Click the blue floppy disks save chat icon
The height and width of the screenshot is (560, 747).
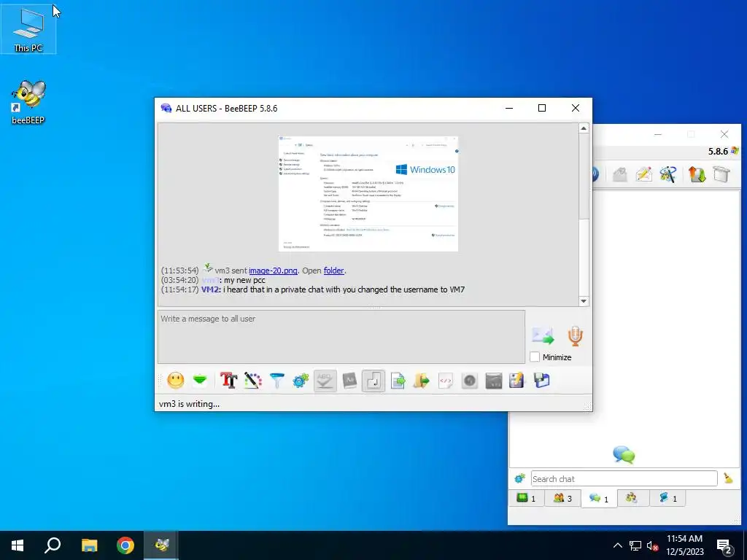[x=542, y=381]
